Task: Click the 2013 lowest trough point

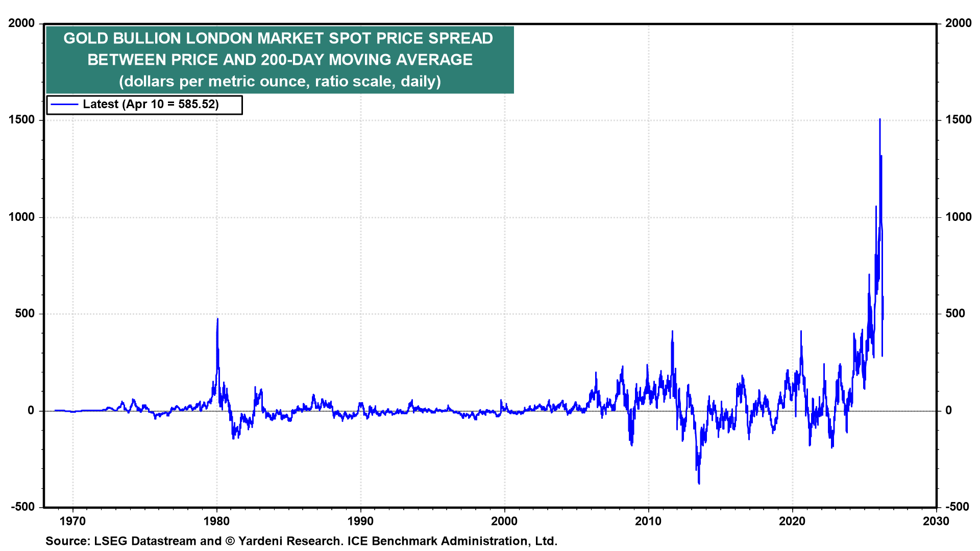Action: coord(699,483)
